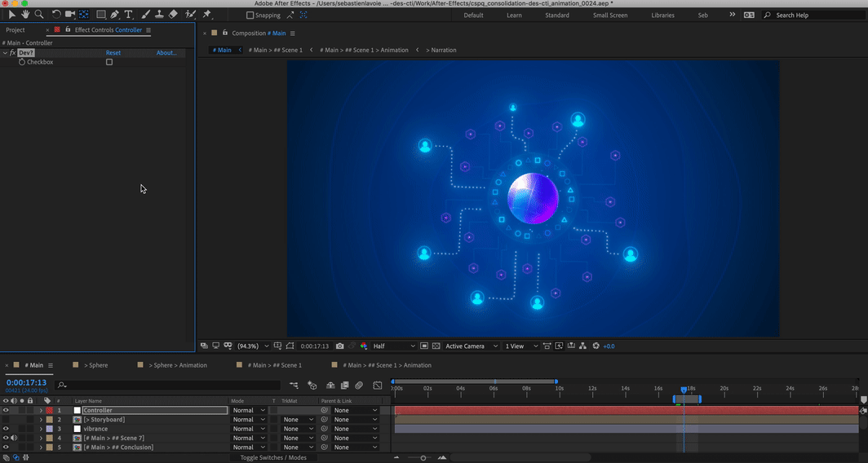Open the Composition Flowchart icon in viewer footer
The image size is (868, 463).
point(583,346)
